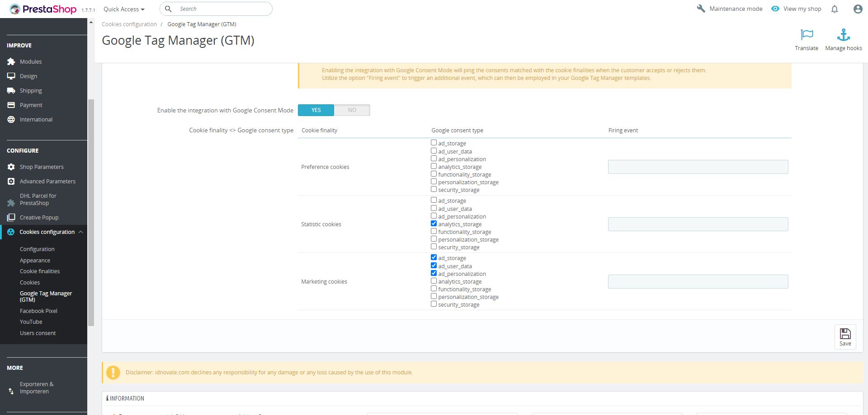Screen dimensions: 868x415
Task: Check security_storage for Marketing cookies
Action: pos(434,304)
